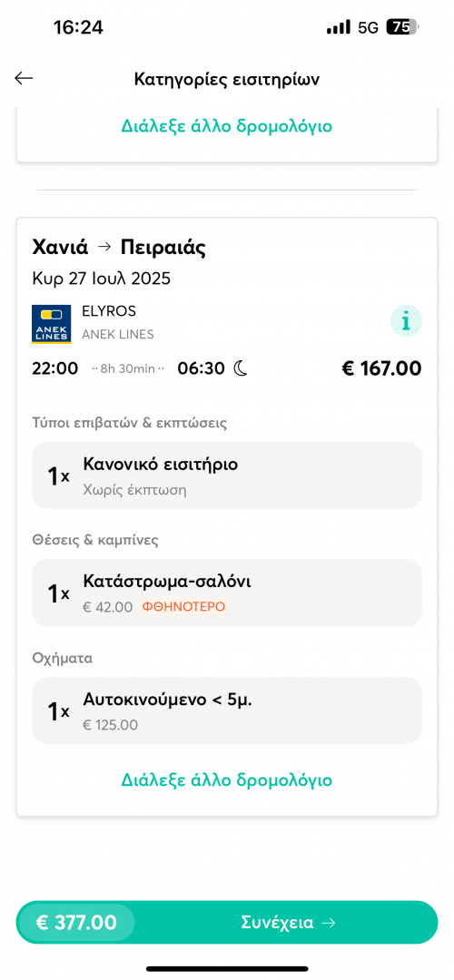Tap the ΦΘΗΝΟΤΕΡΟ cheapest badge
This screenshot has height=980, width=454.
click(x=183, y=607)
